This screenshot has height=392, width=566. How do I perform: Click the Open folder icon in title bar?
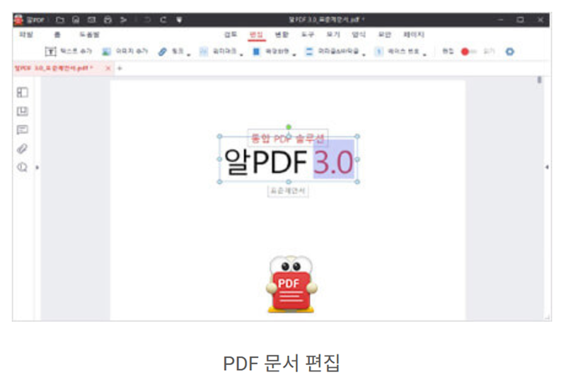(x=60, y=20)
